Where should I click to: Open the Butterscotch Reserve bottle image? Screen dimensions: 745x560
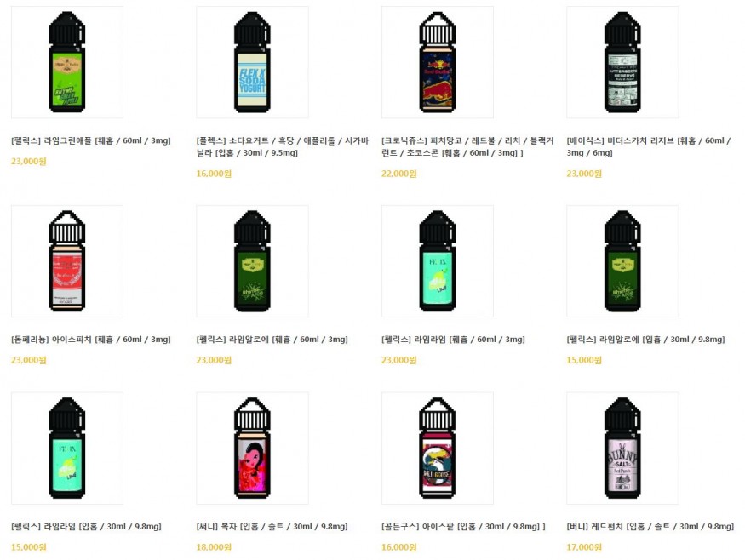tap(622, 62)
